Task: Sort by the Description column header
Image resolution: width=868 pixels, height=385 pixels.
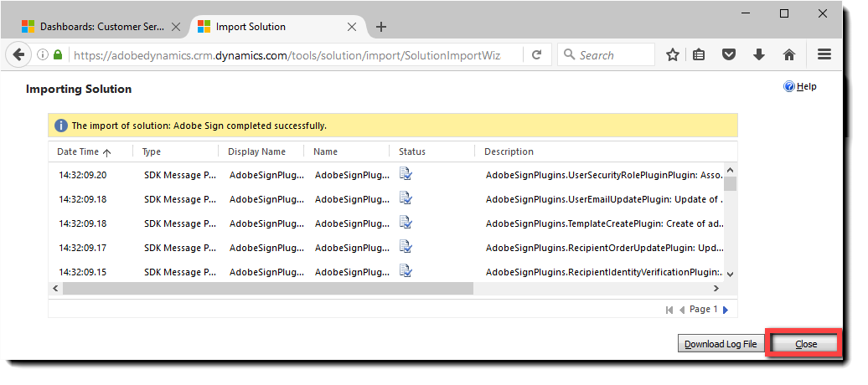Action: [x=509, y=151]
